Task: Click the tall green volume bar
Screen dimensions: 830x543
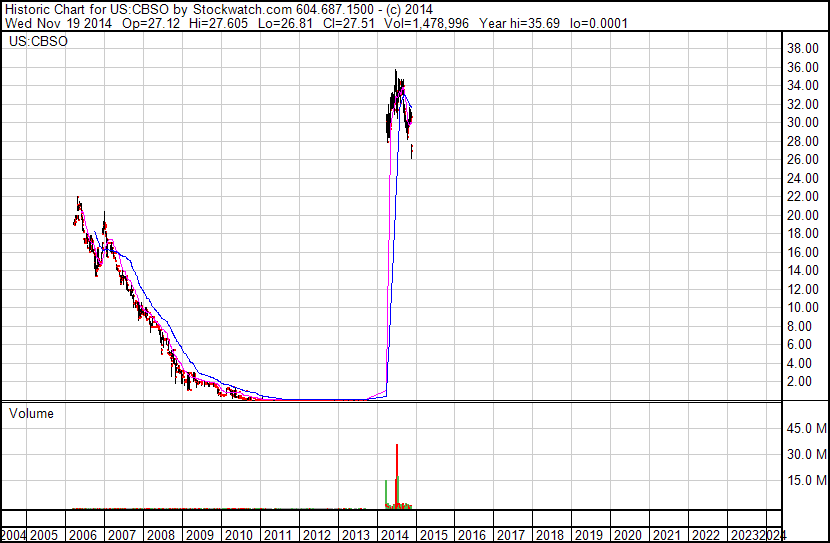Action: [386, 493]
